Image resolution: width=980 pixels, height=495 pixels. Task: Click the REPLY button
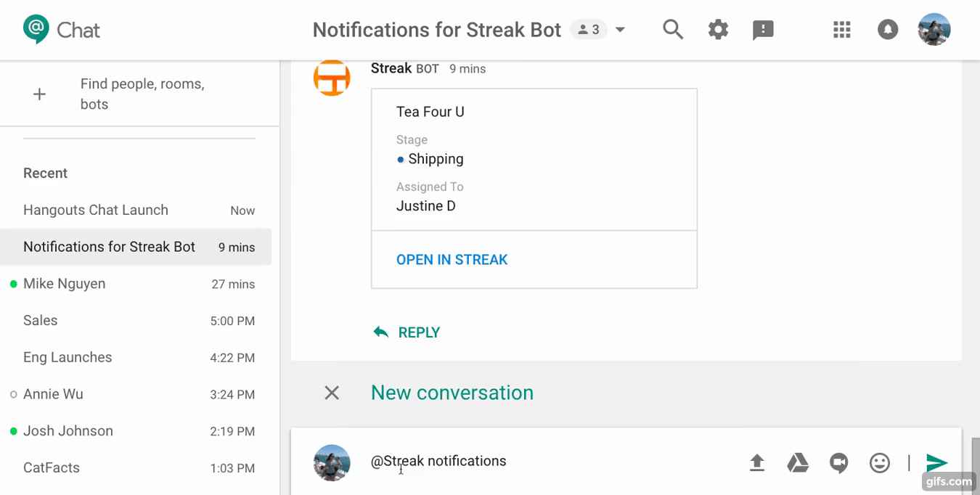pos(407,332)
